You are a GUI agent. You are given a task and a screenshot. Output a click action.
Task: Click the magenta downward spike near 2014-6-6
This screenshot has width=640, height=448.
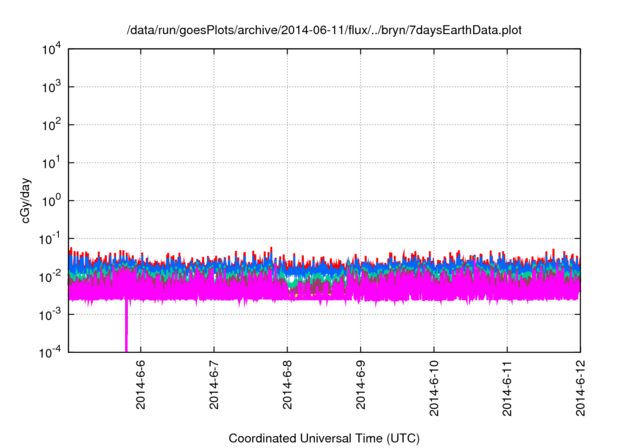click(127, 328)
